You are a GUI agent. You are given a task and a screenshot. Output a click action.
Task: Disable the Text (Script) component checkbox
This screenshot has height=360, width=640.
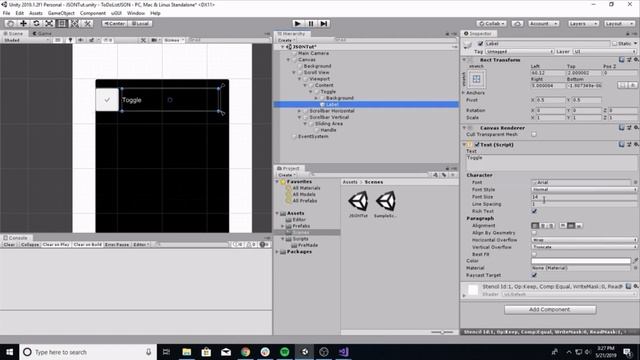click(x=477, y=144)
